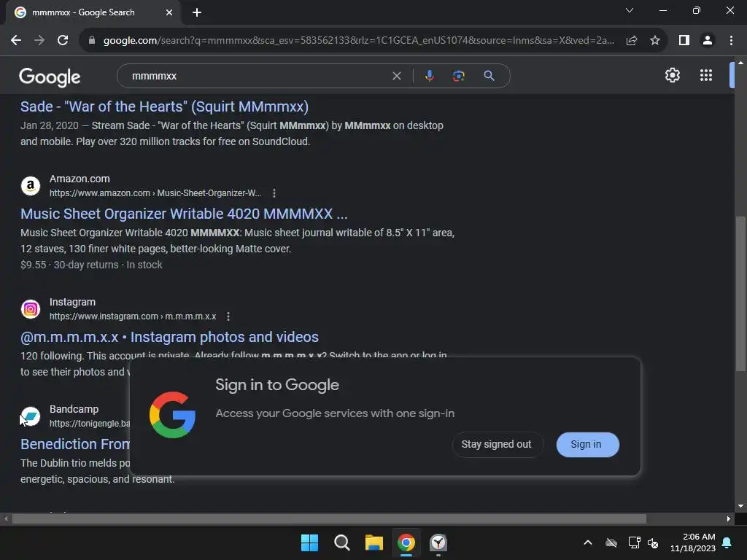The image size is (747, 560).
Task: Open more options for Instagram result
Action: [228, 316]
